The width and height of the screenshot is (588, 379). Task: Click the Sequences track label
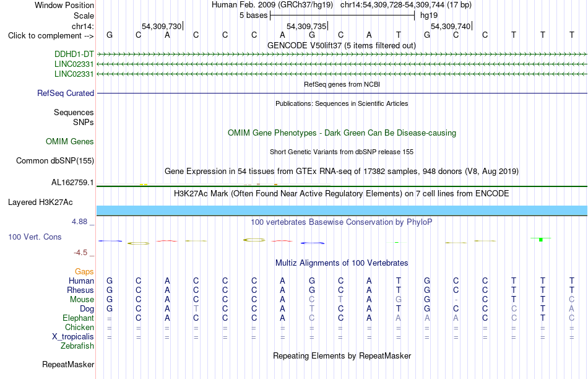tap(74, 112)
